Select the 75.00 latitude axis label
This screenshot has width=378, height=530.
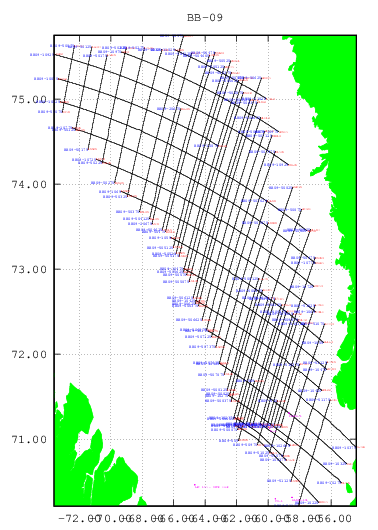[29, 100]
